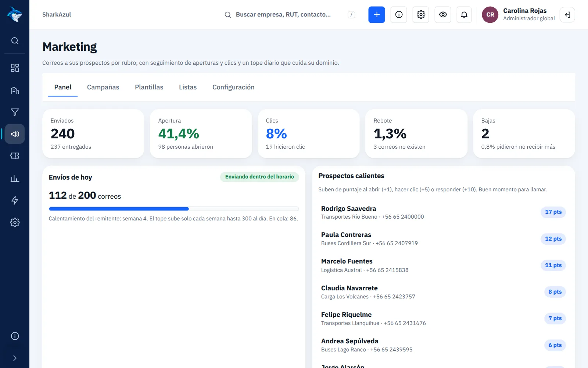Open the notifications bell
The width and height of the screenshot is (588, 368).
click(x=464, y=15)
